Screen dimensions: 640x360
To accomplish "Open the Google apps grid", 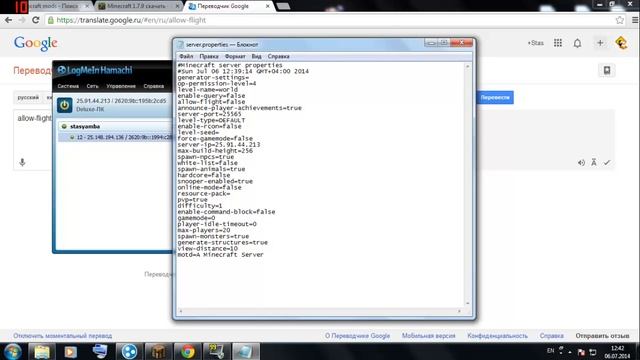I will pos(558,43).
